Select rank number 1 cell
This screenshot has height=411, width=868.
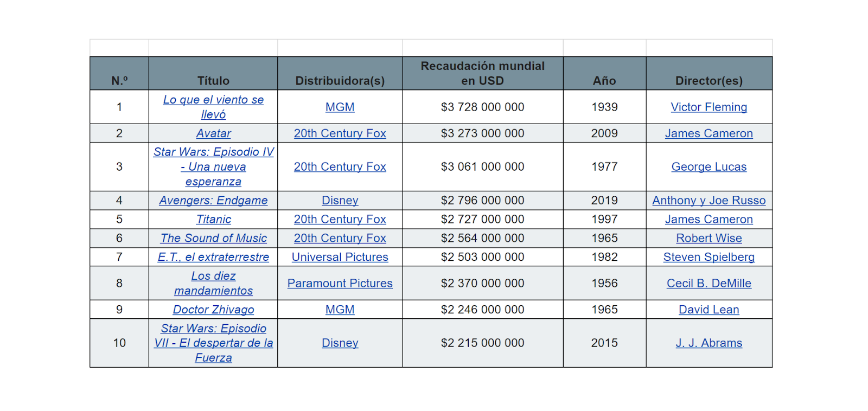(x=119, y=107)
